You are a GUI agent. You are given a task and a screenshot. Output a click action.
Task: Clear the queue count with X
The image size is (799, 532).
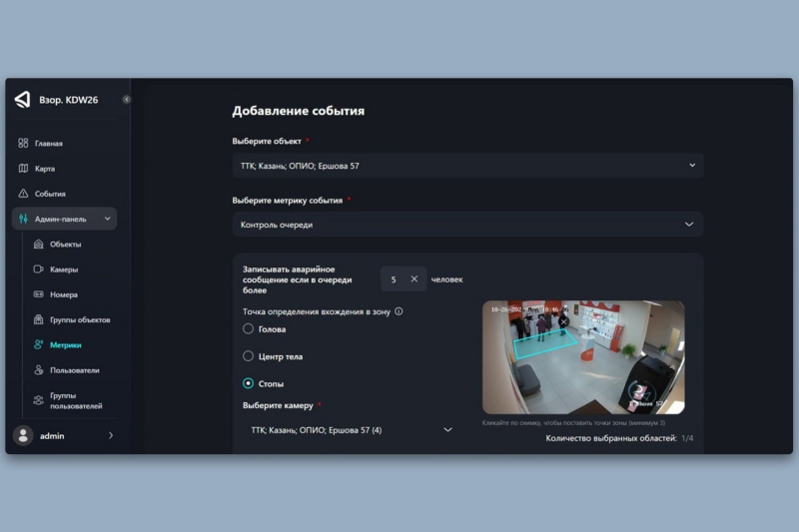(x=413, y=279)
